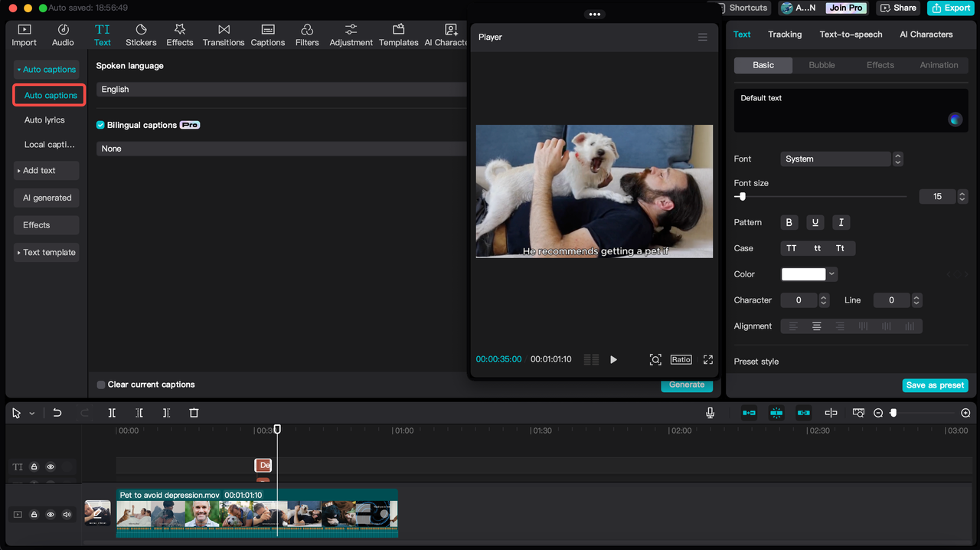Open the Templates panel

point(399,34)
